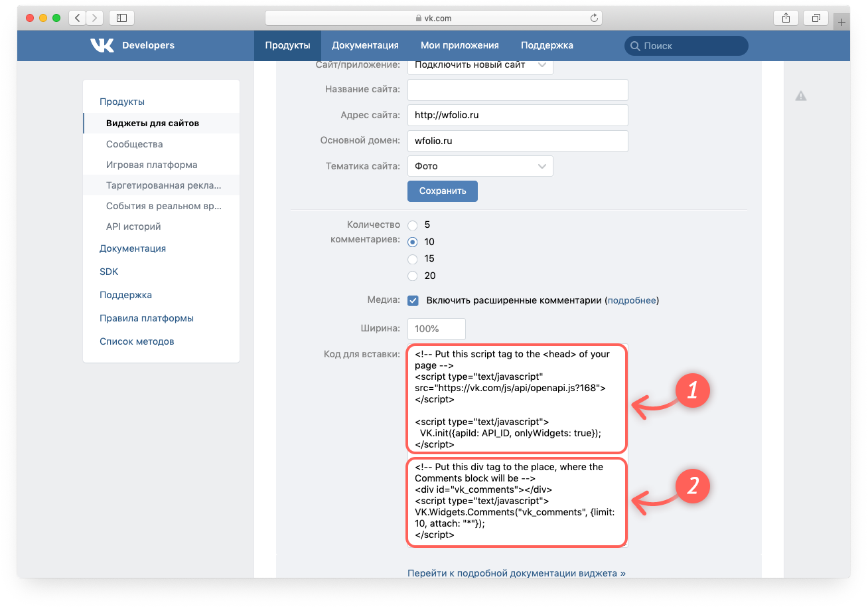Click the Адрес сайта input field
868x607 pixels.
coord(518,115)
